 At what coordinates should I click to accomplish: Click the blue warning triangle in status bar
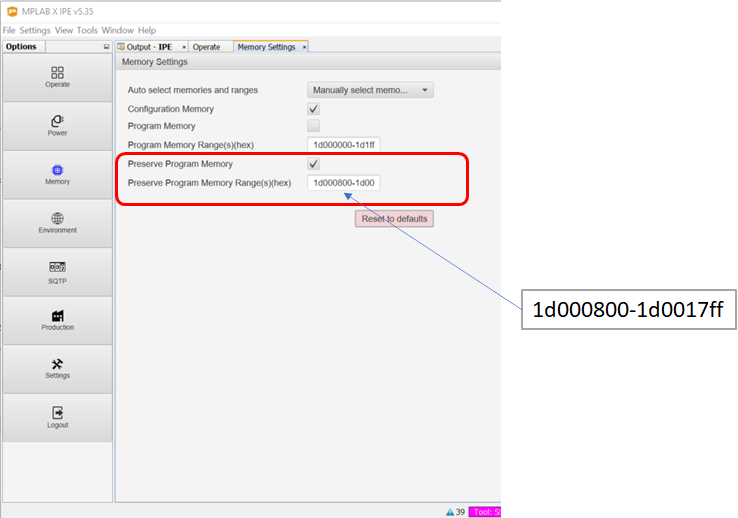[x=450, y=512]
